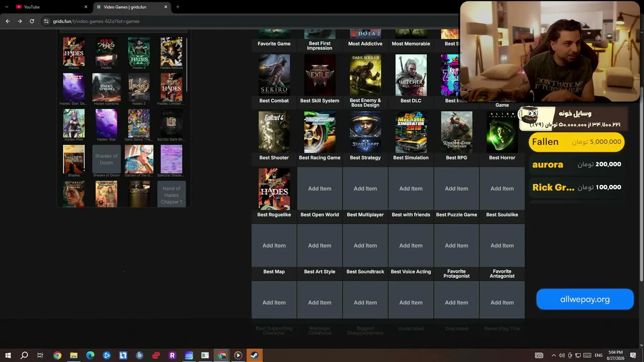
Task: Add an item for Best Soulslike
Action: point(502,189)
